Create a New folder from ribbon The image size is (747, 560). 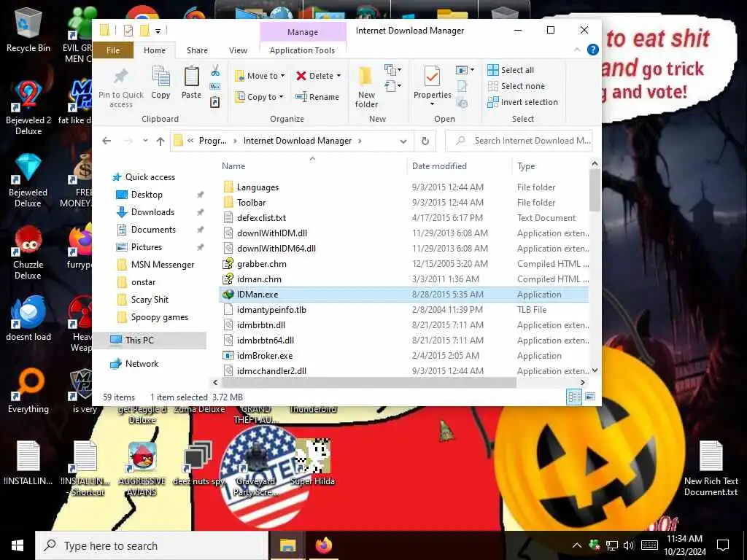click(x=366, y=87)
